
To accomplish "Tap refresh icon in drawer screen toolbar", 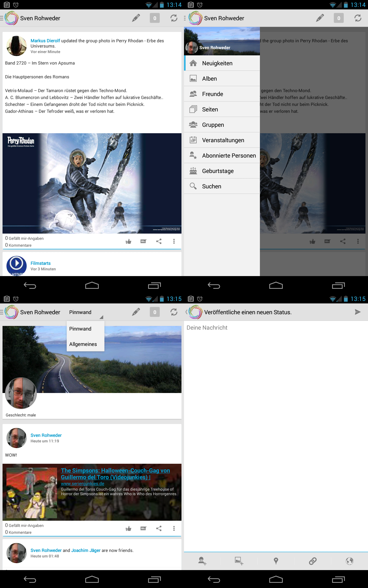I will tap(358, 18).
